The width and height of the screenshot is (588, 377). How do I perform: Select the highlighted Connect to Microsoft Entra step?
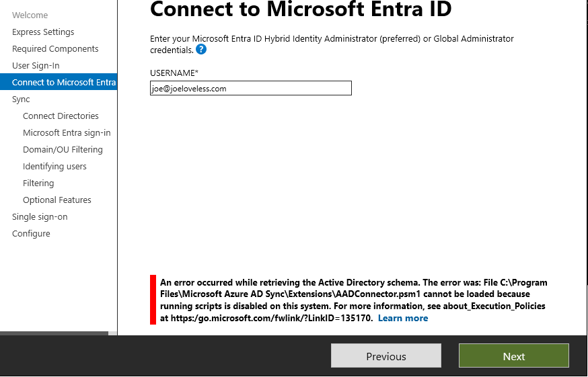click(x=64, y=82)
